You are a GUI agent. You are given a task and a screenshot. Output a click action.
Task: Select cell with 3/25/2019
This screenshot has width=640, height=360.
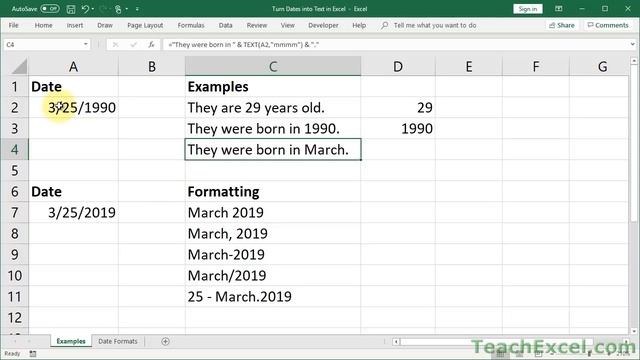click(73, 213)
